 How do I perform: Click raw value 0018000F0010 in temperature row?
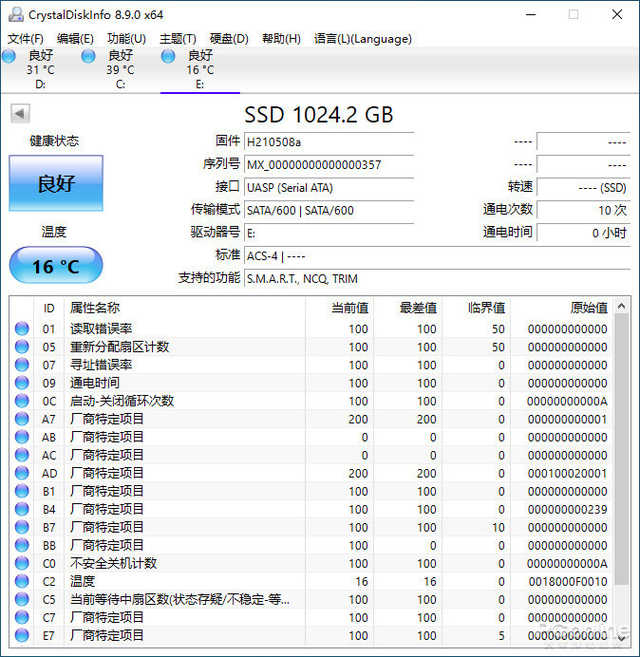[x=568, y=582]
